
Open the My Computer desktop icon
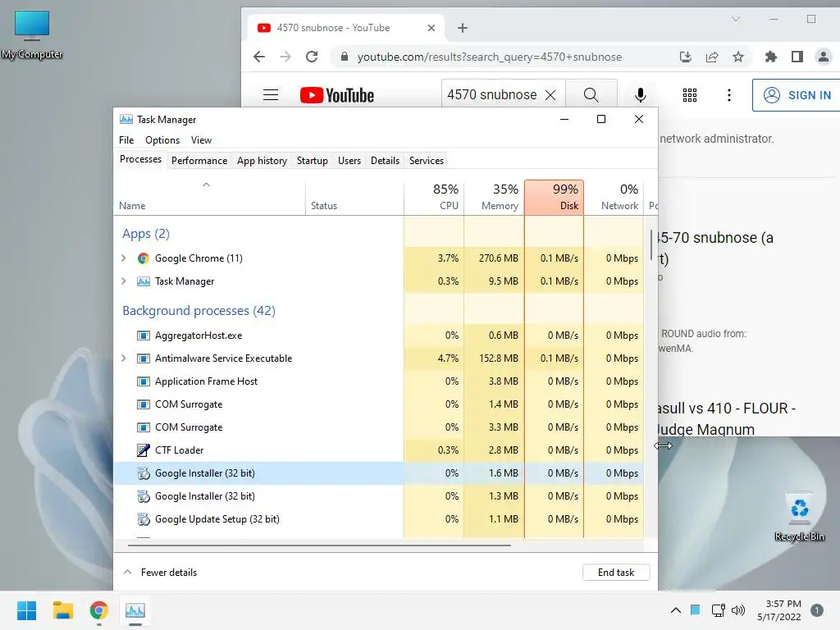point(32,34)
